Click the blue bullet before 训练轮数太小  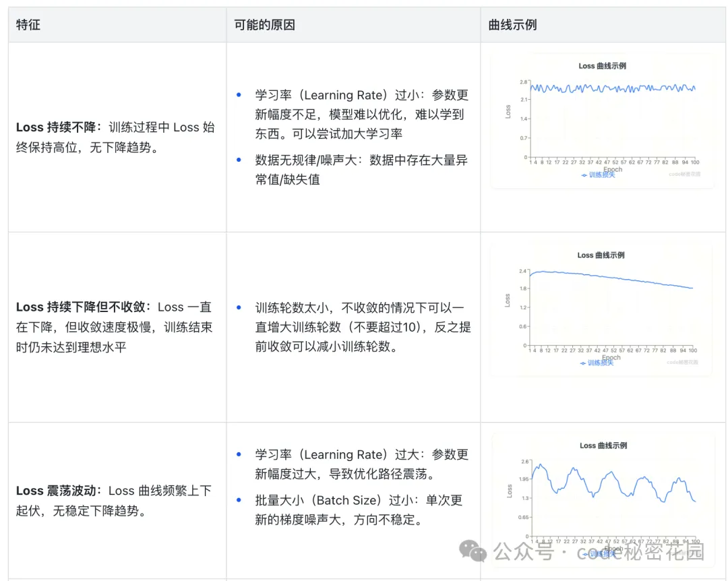[x=238, y=307]
